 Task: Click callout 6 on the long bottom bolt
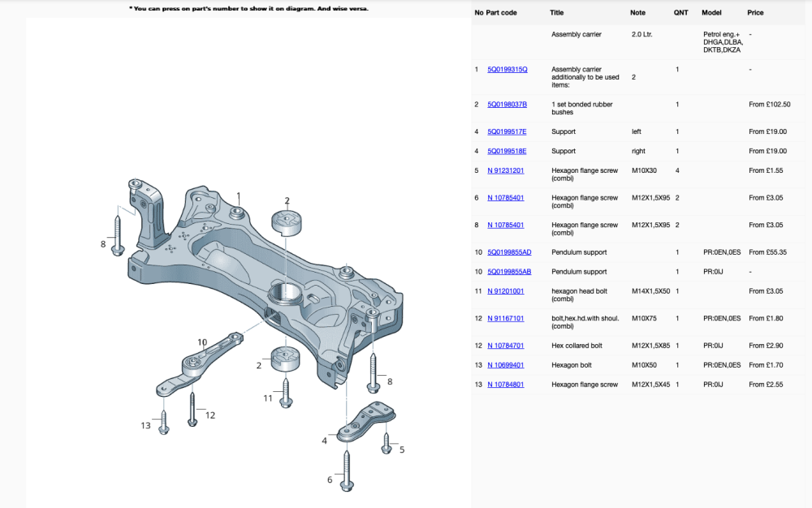[330, 480]
